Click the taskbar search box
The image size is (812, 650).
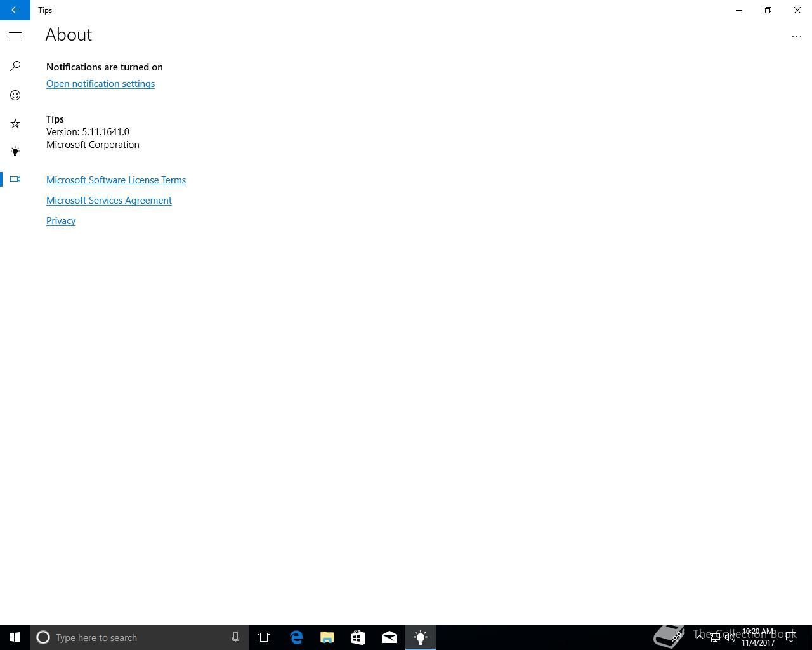(x=140, y=637)
